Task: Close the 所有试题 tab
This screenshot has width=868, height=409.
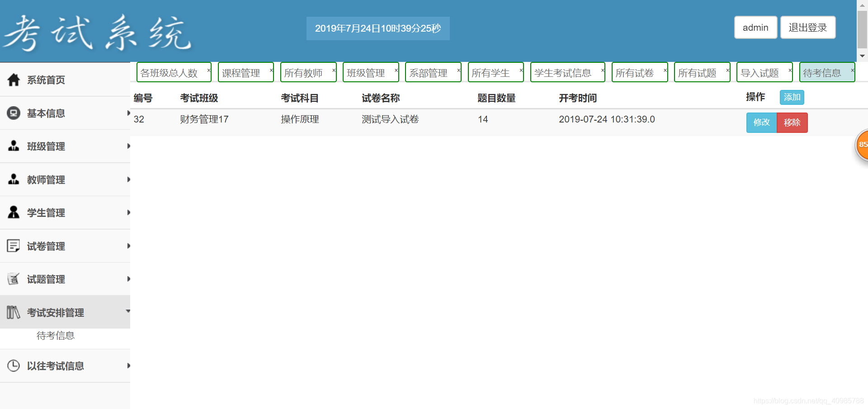Action: (728, 70)
